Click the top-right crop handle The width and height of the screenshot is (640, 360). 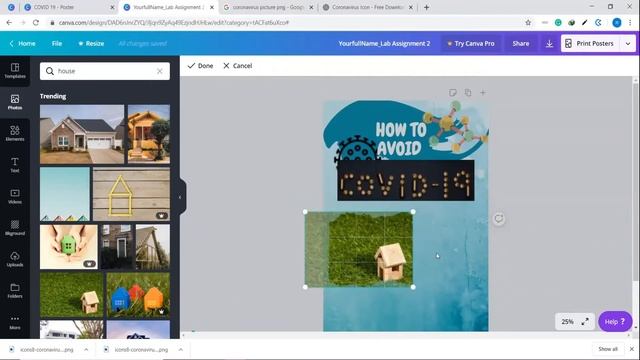click(x=413, y=212)
